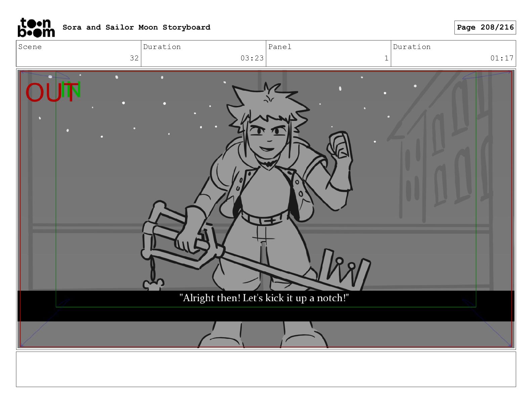Click the green "IN" camera frame label
This screenshot has width=532, height=411.
point(71,90)
